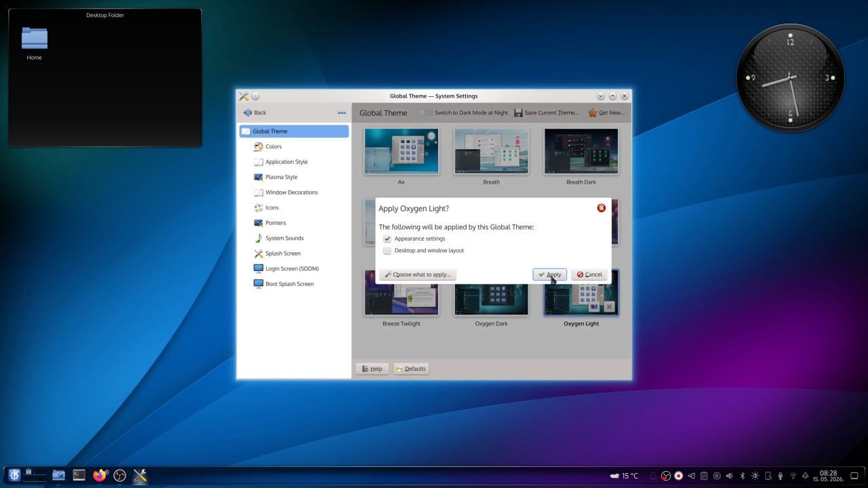Select the Oxygen Light theme thumbnail
This screenshot has height=488, width=868.
pyautogui.click(x=581, y=300)
